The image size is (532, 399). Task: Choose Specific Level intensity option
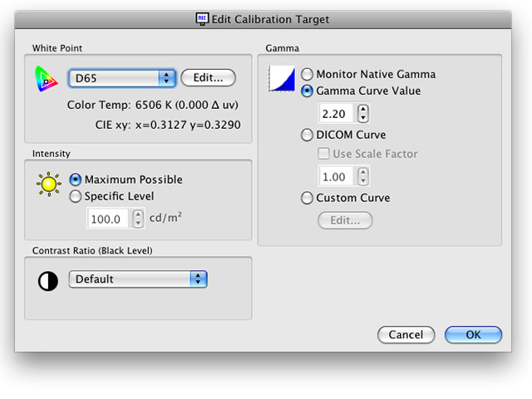pyautogui.click(x=76, y=196)
